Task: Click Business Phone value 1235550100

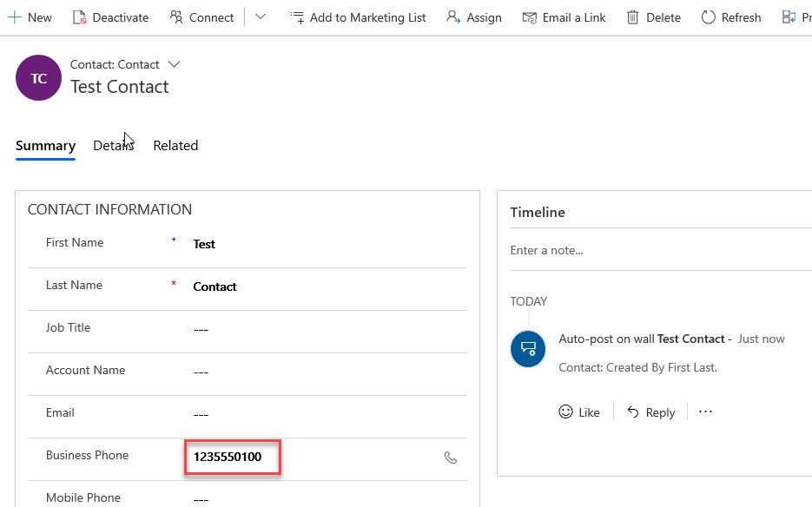Action: (228, 457)
